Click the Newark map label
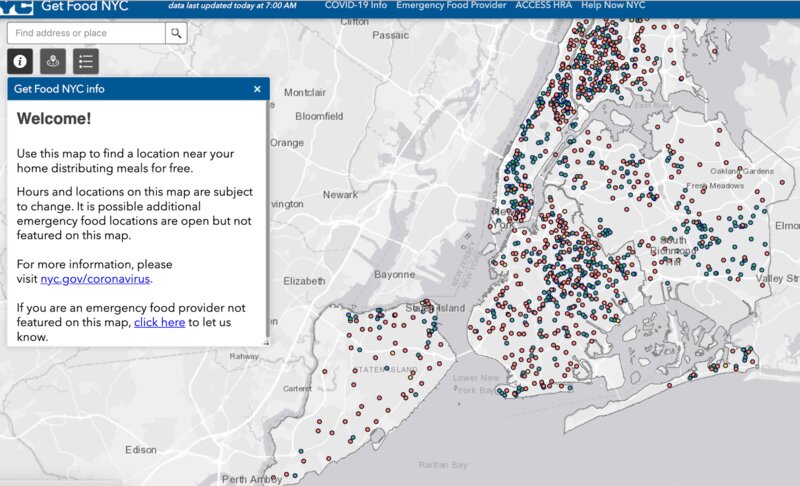 coord(340,195)
